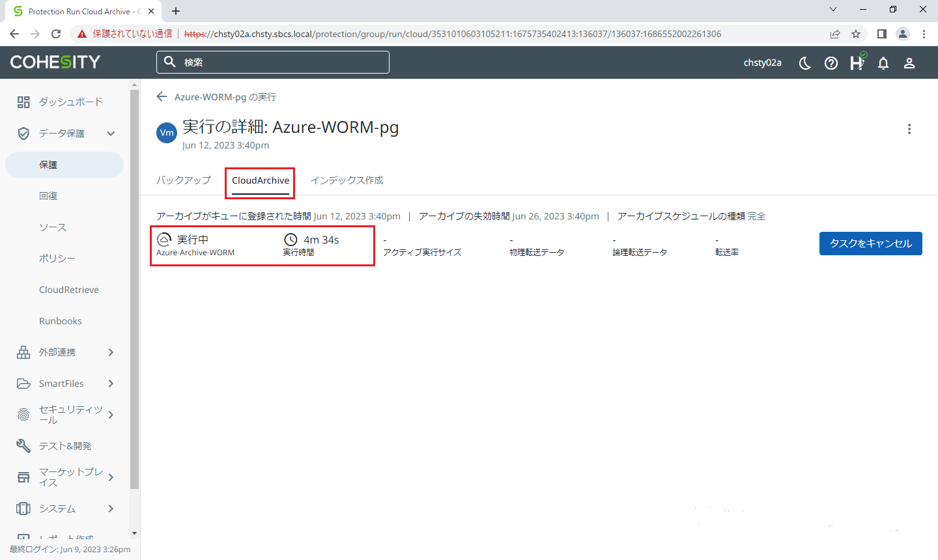Open the three-dot run actions menu
This screenshot has width=938, height=560.
pyautogui.click(x=909, y=129)
